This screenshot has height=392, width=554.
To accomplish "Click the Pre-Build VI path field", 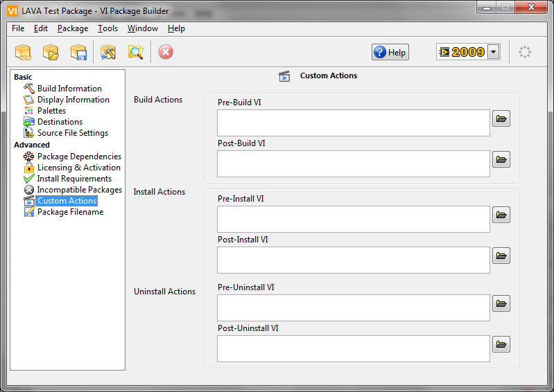I will [354, 123].
